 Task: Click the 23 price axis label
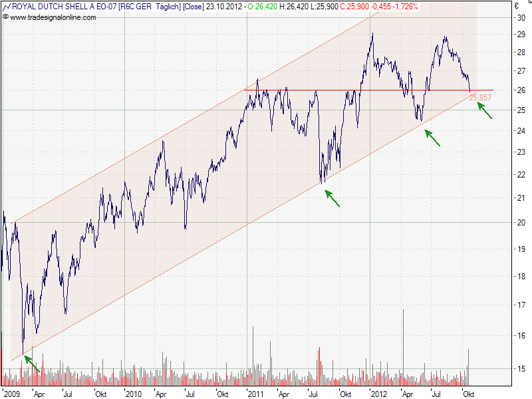(521, 152)
